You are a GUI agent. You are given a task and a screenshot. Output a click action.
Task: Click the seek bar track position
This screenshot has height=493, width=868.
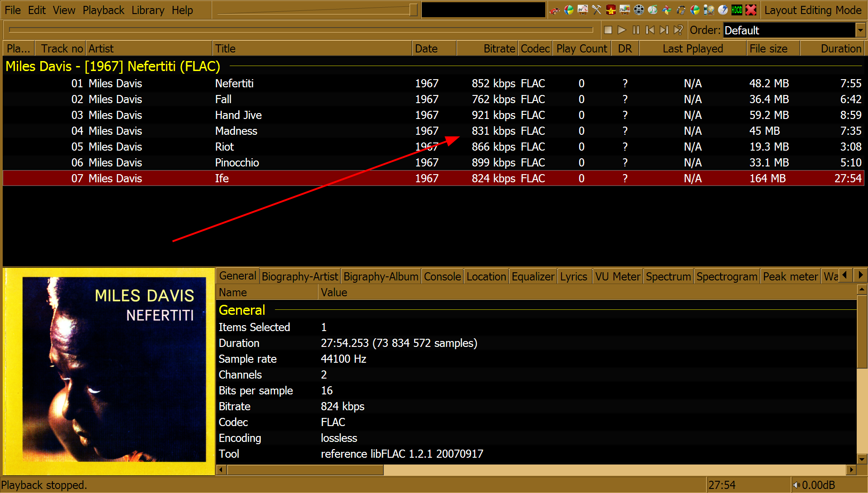click(301, 30)
